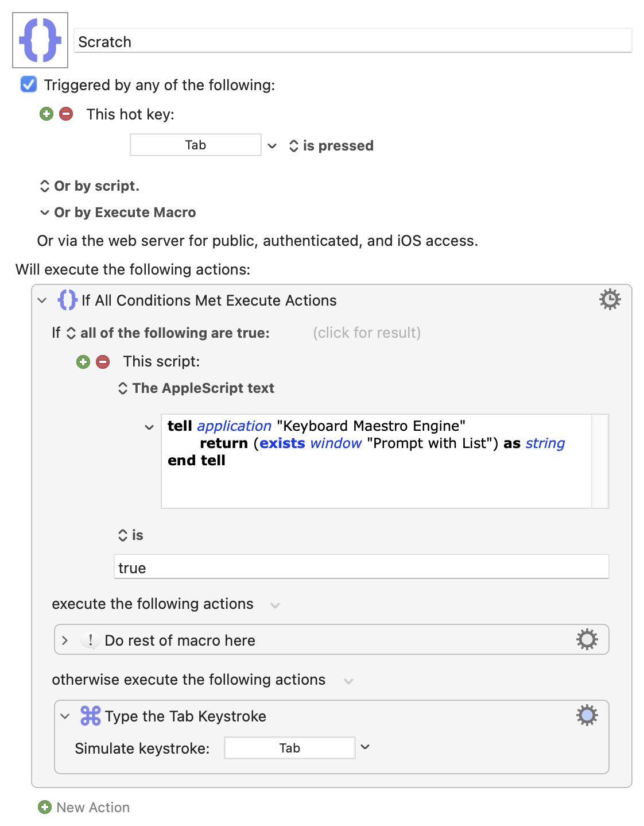Collapse the If All Conditions Met action
The width and height of the screenshot is (644, 826).
(42, 300)
